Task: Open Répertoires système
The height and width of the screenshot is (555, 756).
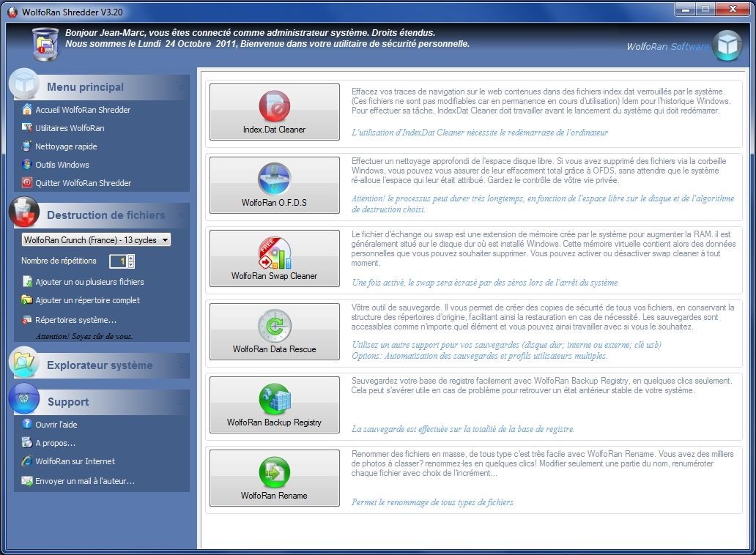Action: [x=75, y=320]
